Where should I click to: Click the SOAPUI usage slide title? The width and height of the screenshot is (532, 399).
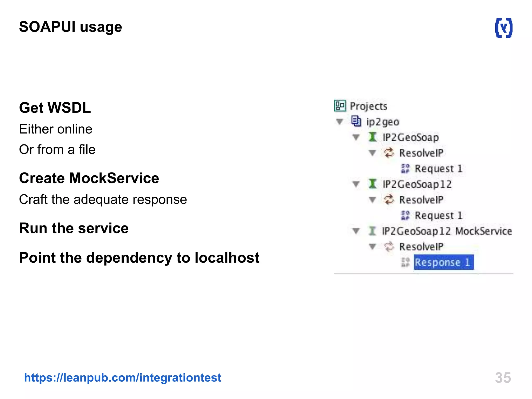pos(70,27)
